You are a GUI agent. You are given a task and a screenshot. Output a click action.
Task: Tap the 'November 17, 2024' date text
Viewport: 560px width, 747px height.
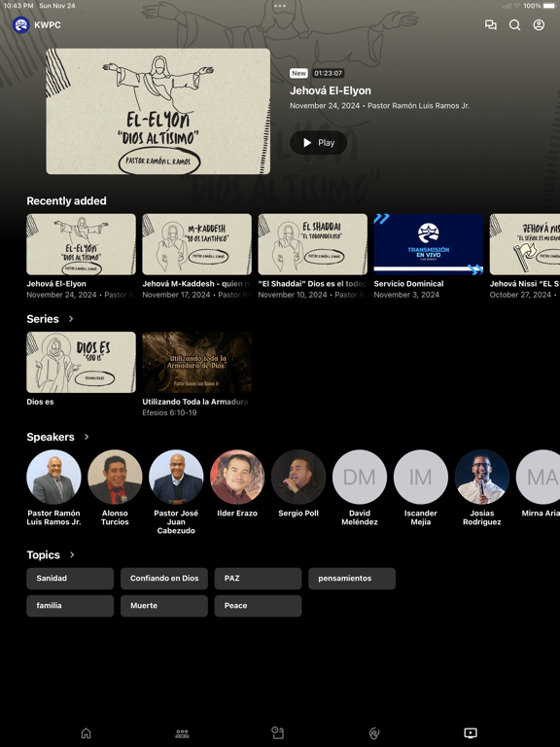(x=176, y=295)
